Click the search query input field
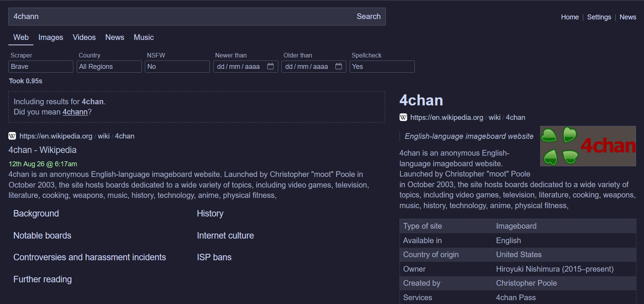This screenshot has width=644, height=304. pos(180,16)
